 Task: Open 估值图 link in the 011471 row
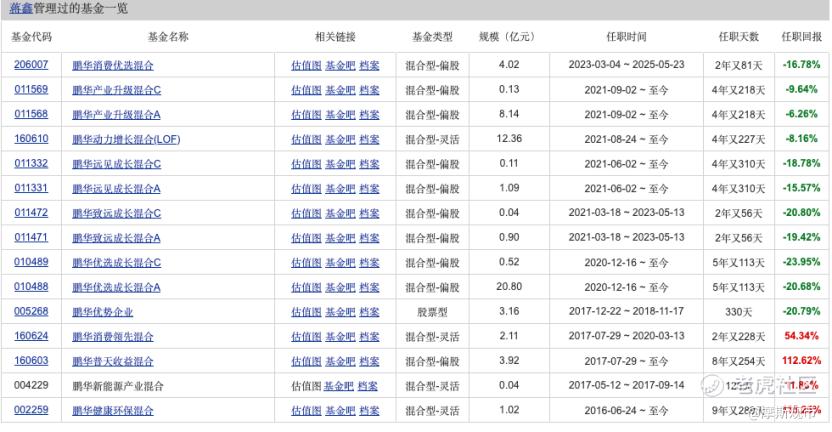tap(306, 238)
